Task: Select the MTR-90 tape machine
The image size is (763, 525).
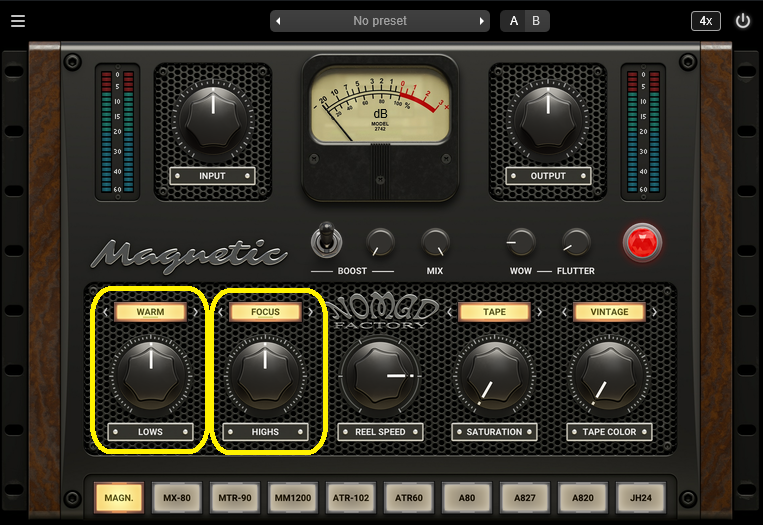Action: point(235,498)
